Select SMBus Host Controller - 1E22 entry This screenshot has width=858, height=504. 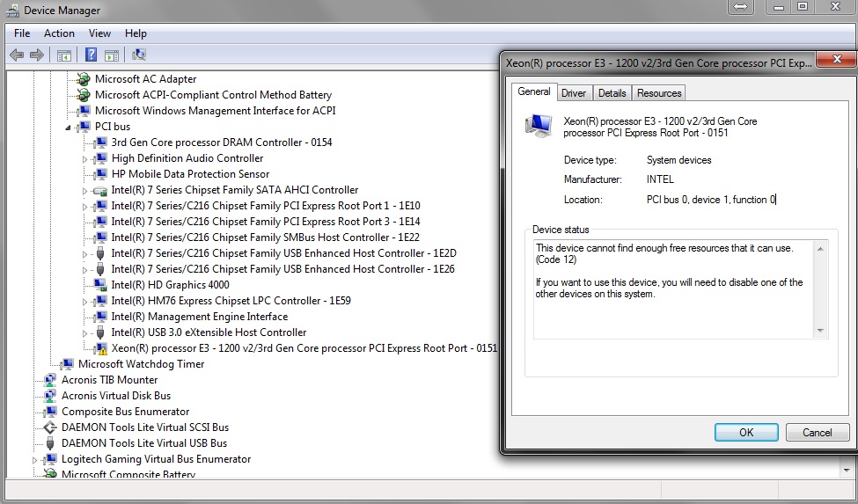(266, 237)
